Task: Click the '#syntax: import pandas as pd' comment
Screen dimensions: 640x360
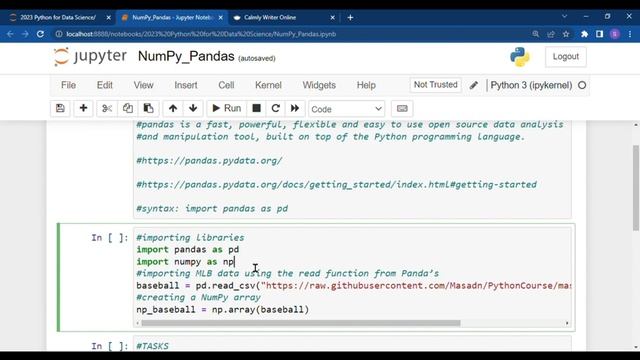Action: tap(212, 209)
